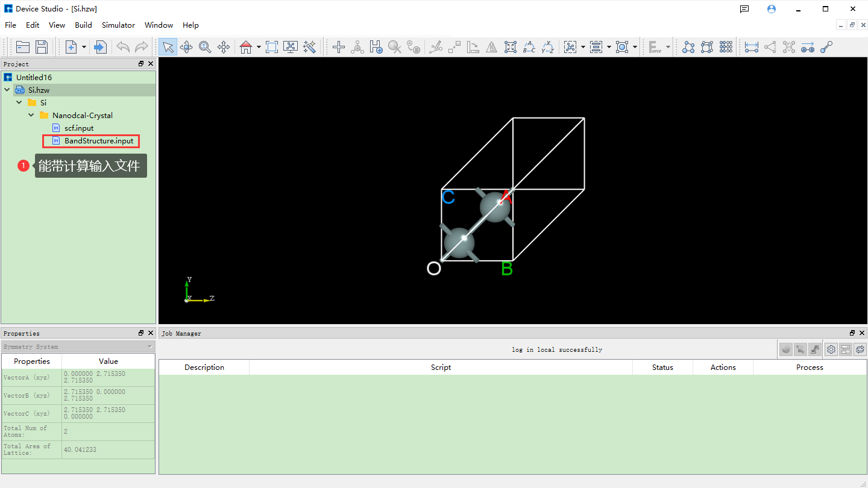The width and height of the screenshot is (868, 488).
Task: Click the Save icon in the toolbar
Action: [x=42, y=47]
